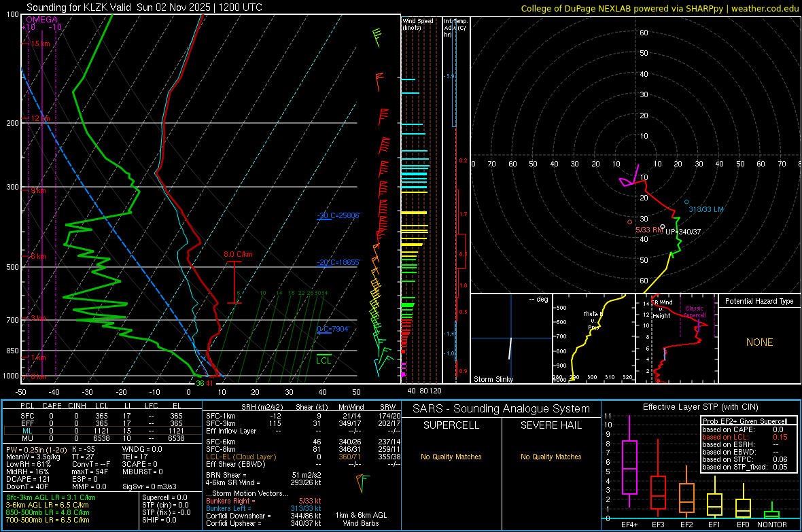The image size is (802, 532).
Task: Select the highlighted ML parcel row
Action: 101,431
